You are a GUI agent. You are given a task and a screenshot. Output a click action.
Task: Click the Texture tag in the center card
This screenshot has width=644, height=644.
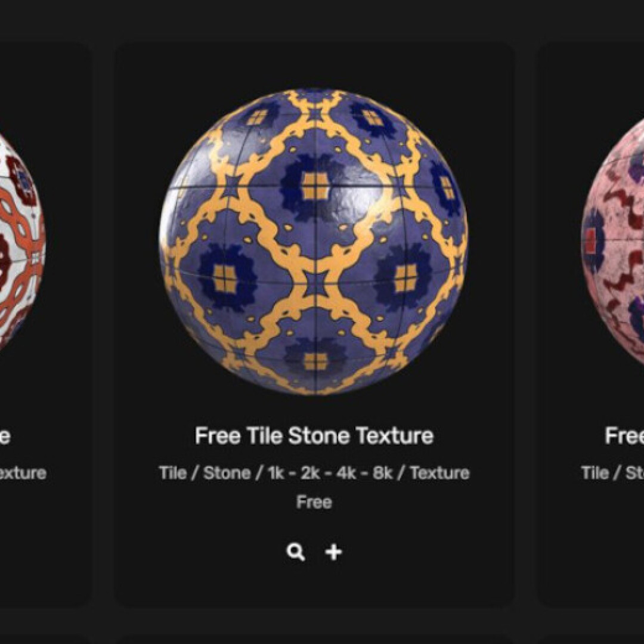pyautogui.click(x=439, y=473)
